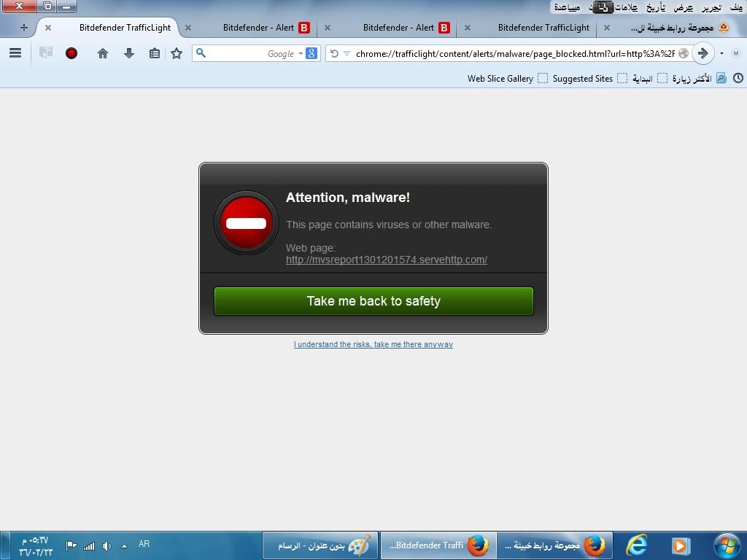The image size is (747, 560).
Task: Show the bookmarks list menu icon
Action: coord(155,53)
